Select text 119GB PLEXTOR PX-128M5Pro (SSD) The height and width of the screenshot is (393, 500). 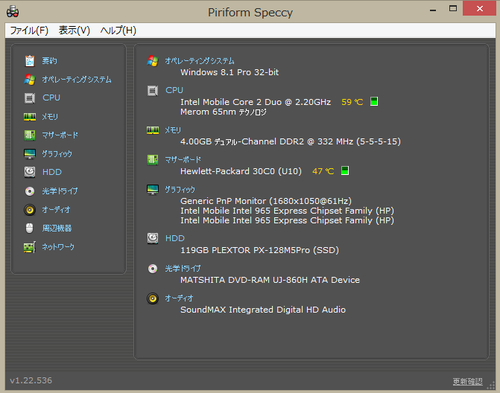(x=260, y=250)
